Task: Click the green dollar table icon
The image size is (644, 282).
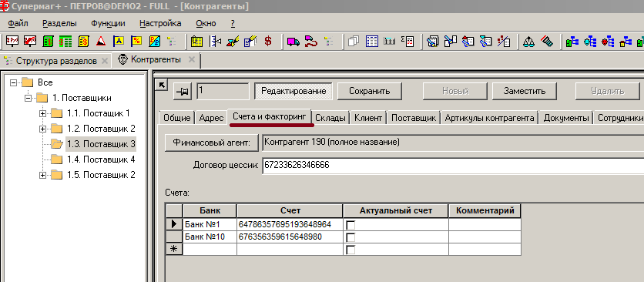Action: click(x=65, y=41)
